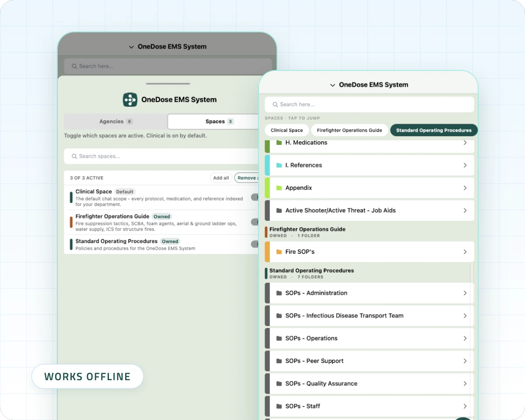
Task: Click folder icon beside SOPs - Infectious Disease Transport Team
Action: coord(279,316)
